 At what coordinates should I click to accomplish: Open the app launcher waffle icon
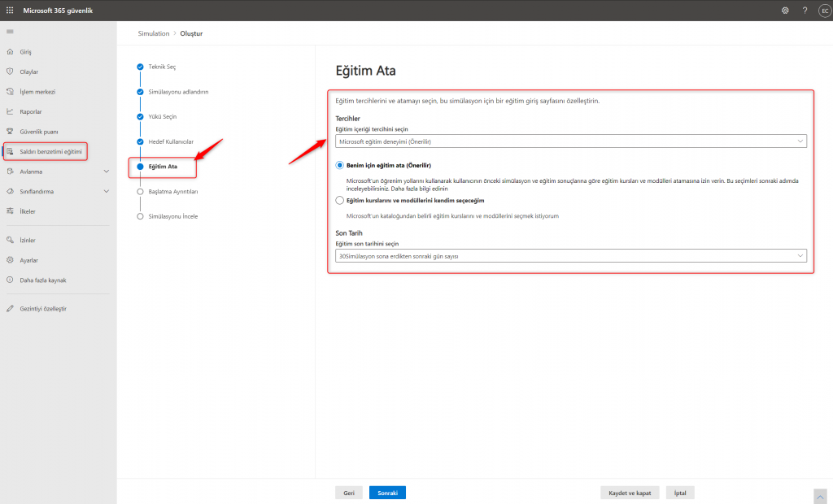(x=10, y=10)
